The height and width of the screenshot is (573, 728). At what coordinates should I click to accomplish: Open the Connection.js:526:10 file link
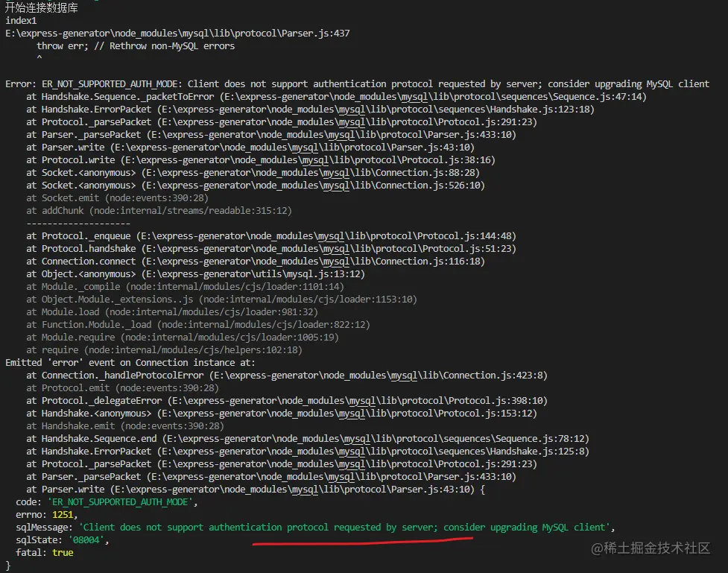pos(313,186)
